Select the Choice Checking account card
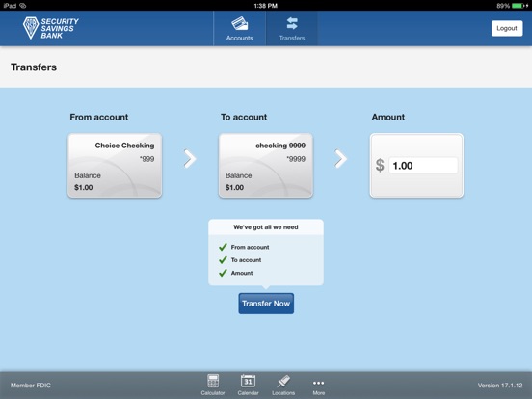The width and height of the screenshot is (532, 399). pos(115,165)
